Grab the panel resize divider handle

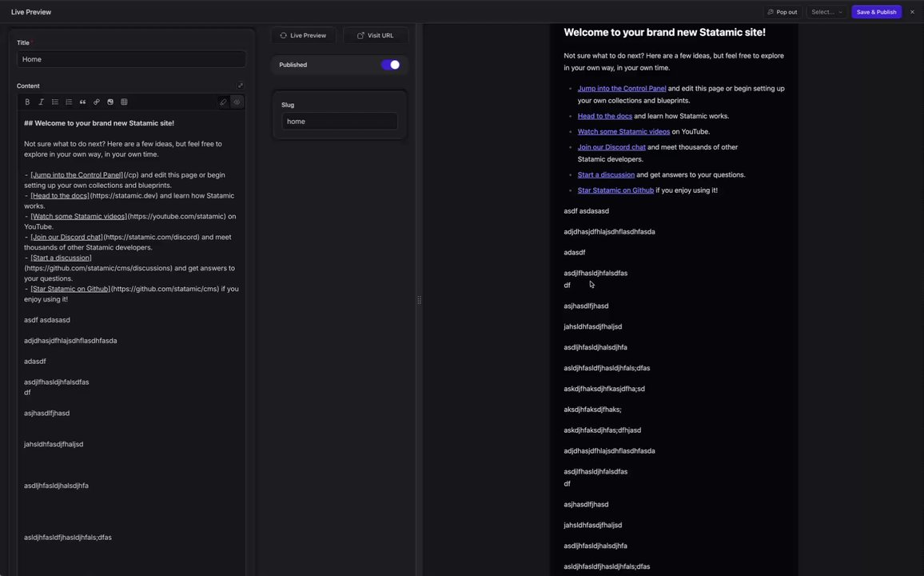pos(420,300)
